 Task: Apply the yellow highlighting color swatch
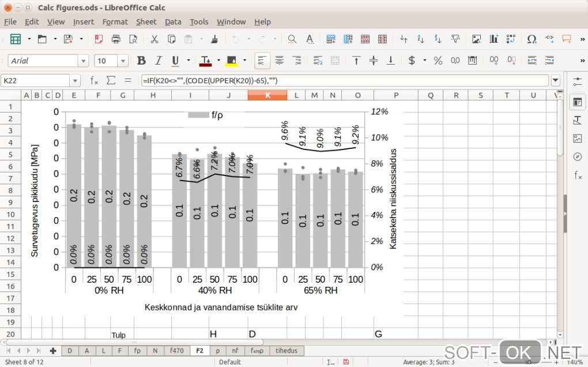tap(232, 61)
